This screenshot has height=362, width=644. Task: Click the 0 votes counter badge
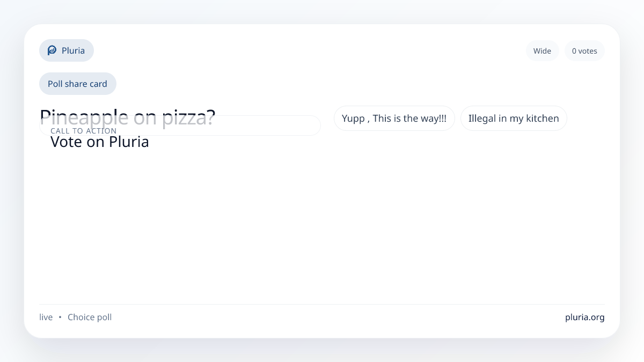point(584,51)
